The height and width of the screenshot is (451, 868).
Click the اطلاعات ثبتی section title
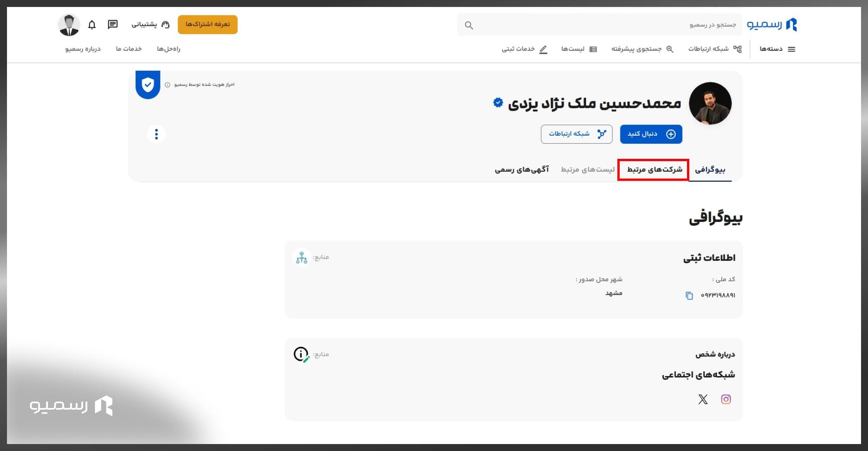point(709,258)
